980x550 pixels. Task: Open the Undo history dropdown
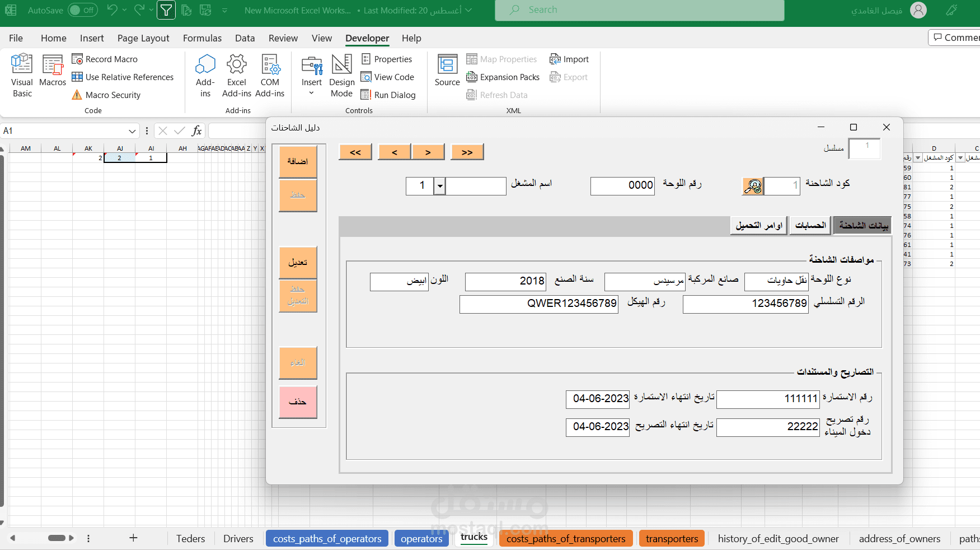[124, 10]
